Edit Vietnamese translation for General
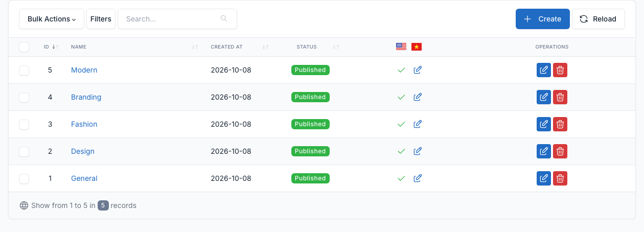The height and width of the screenshot is (232, 644). tap(418, 178)
